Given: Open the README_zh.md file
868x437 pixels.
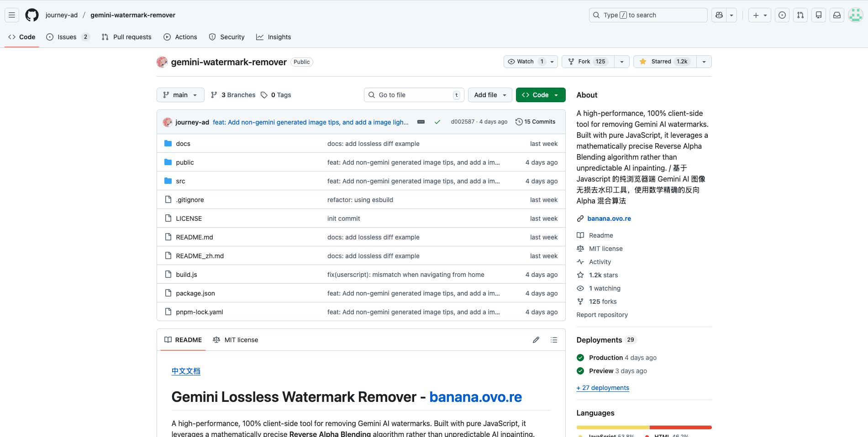Looking at the screenshot, I should pos(200,256).
